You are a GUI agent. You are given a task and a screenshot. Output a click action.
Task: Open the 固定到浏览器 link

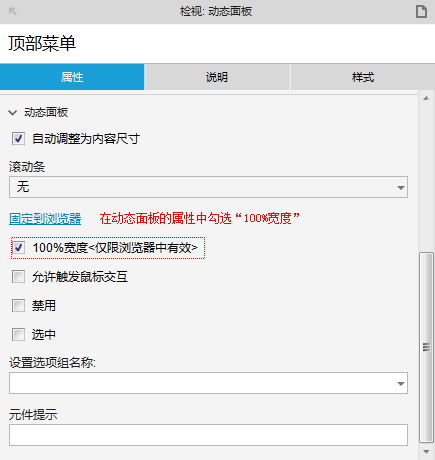point(45,219)
